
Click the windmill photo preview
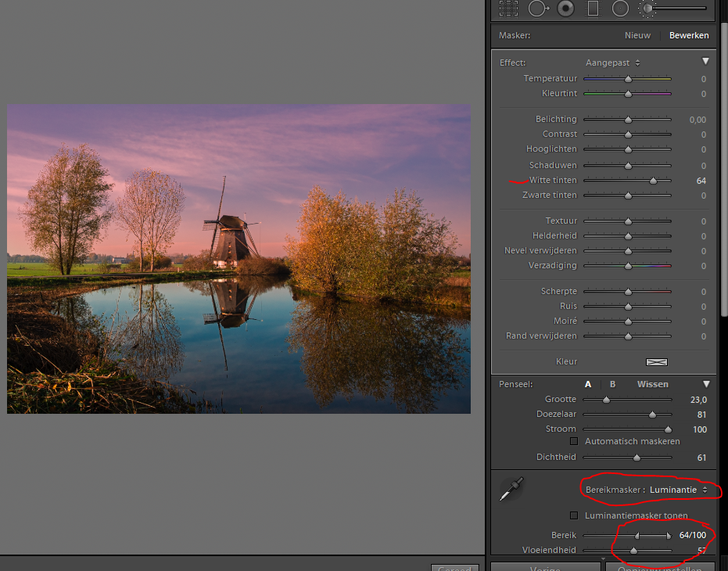pos(238,259)
